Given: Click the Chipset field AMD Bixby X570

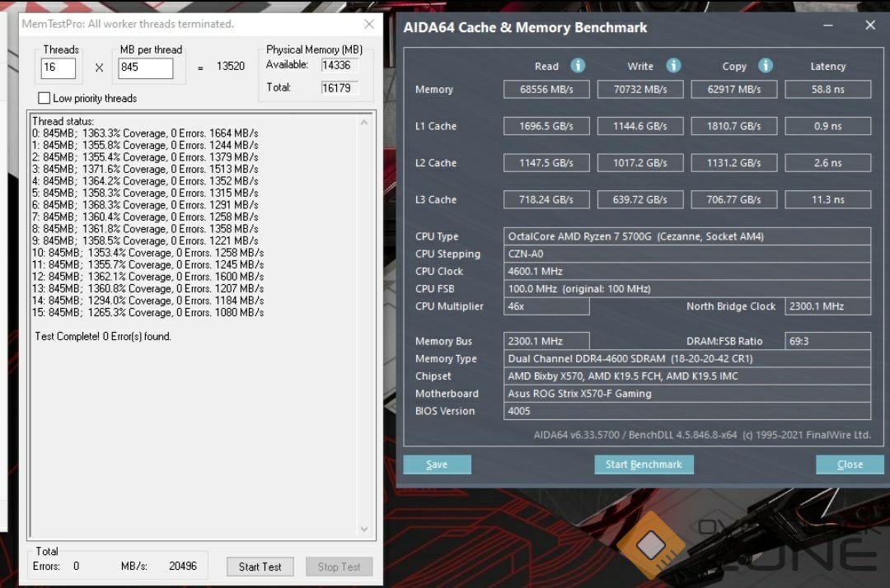Looking at the screenshot, I should coord(687,376).
